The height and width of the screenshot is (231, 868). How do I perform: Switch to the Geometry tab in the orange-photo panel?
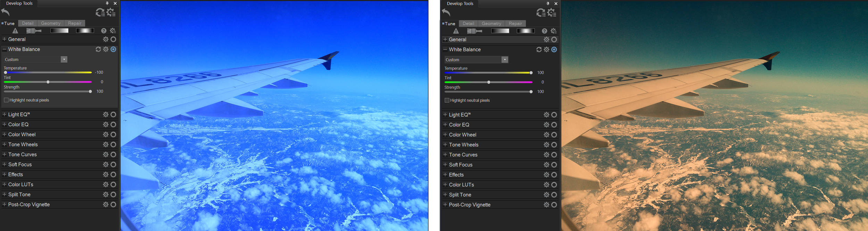(491, 24)
